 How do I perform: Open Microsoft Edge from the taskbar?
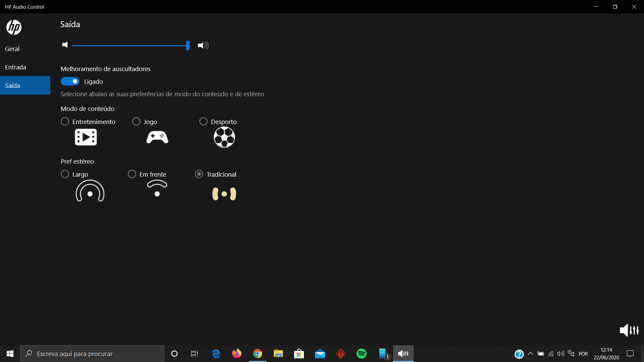216,354
